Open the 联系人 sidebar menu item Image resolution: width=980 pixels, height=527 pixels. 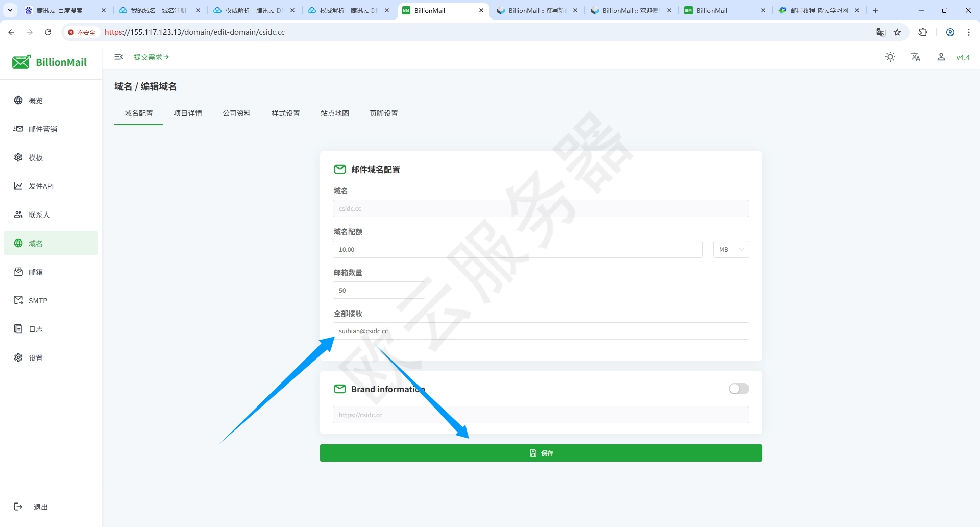click(51, 214)
